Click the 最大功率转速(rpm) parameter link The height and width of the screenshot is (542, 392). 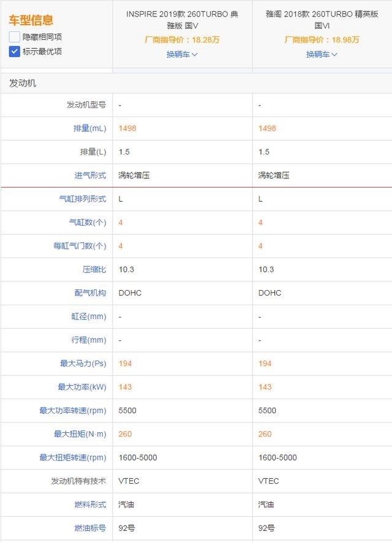pyautogui.click(x=73, y=410)
